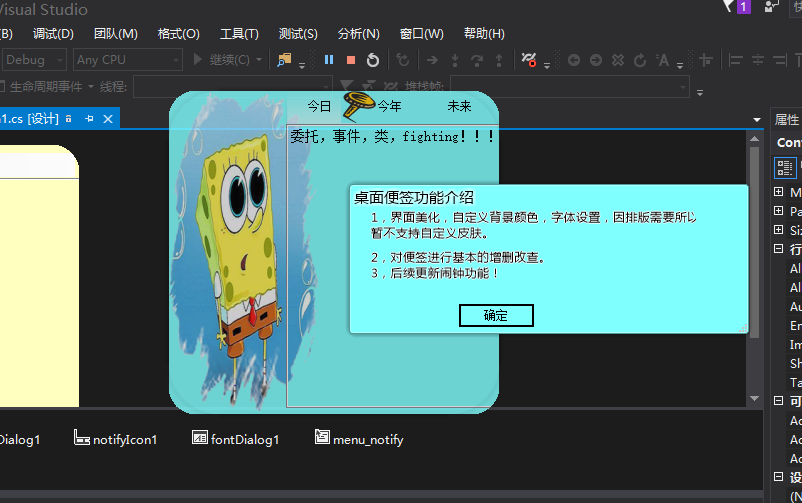Click the Step Over arrow
This screenshot has width=802, height=503.
click(x=477, y=60)
